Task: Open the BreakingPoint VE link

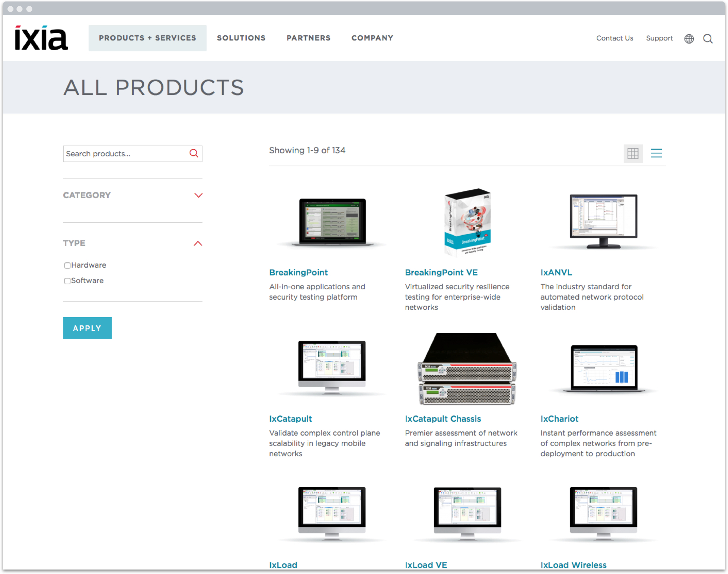Action: coord(441,272)
